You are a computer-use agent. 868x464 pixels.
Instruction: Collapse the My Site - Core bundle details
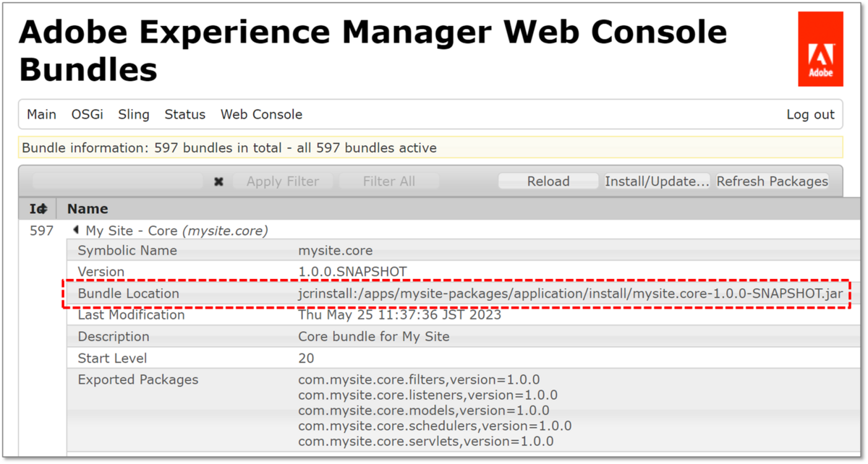coord(76,231)
